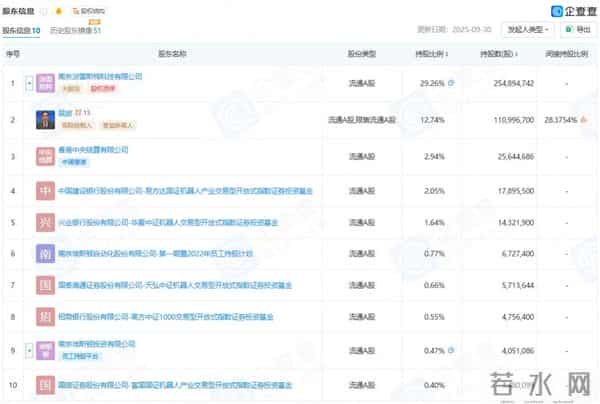
Task: Click the 12.74% holding ratio cell
Action: point(432,120)
